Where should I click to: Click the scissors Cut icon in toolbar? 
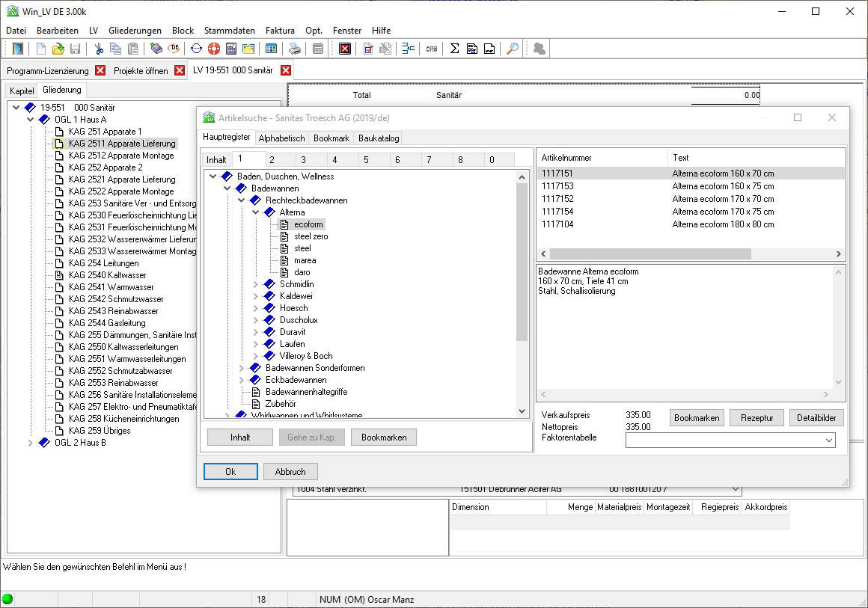[99, 49]
